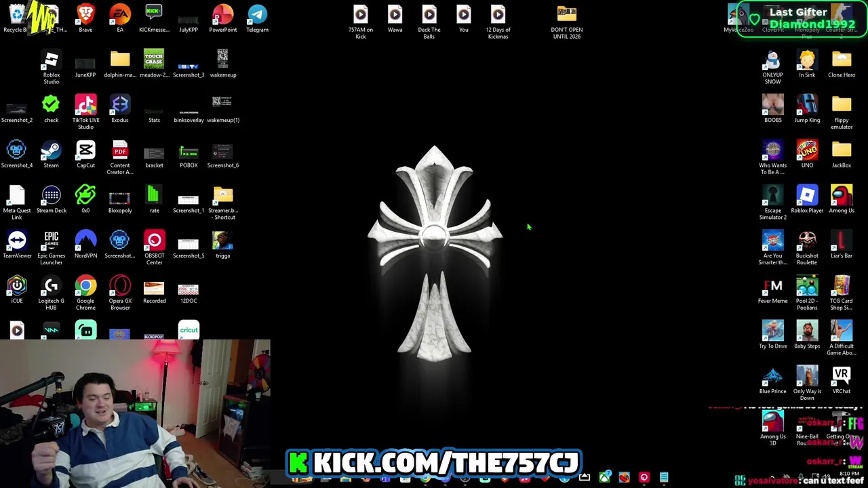Open the flippy emulator folder
Image resolution: width=868 pixels, height=488 pixels.
pos(842,112)
